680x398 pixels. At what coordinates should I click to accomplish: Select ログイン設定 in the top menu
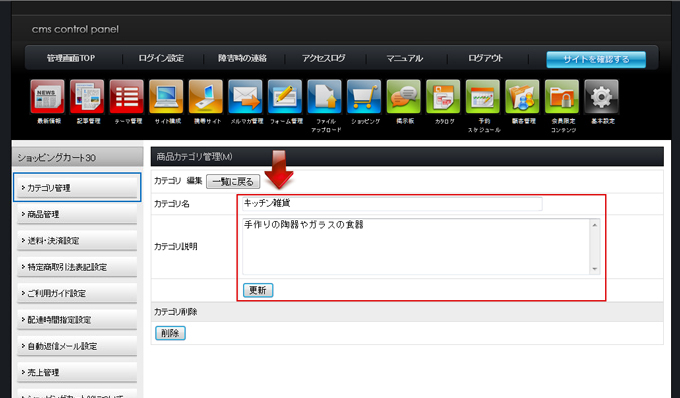(x=161, y=58)
